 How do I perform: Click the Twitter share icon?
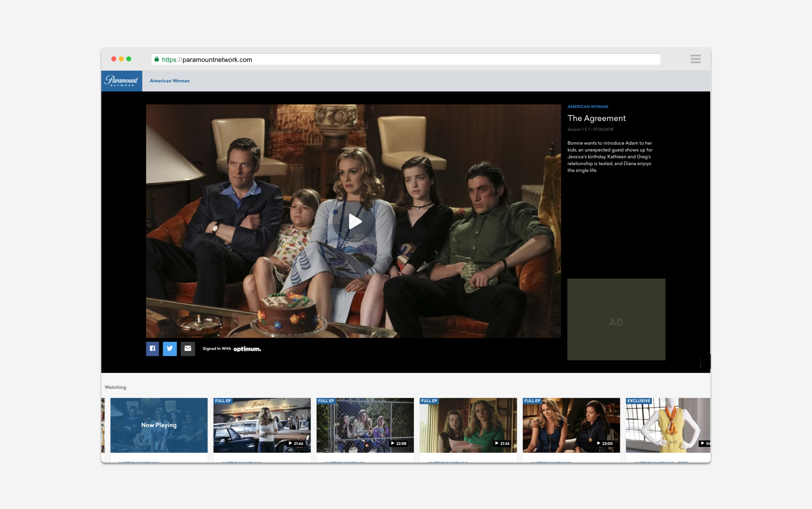click(170, 348)
